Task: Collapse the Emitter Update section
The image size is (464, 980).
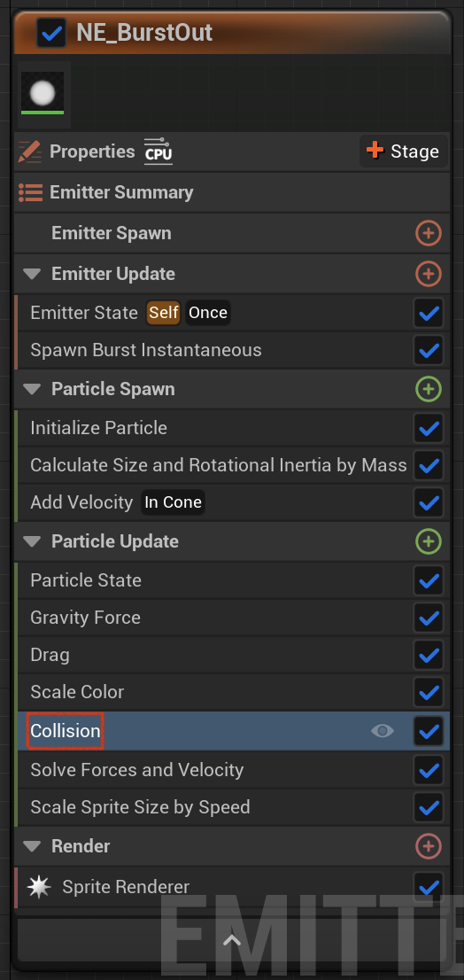Action: (32, 275)
